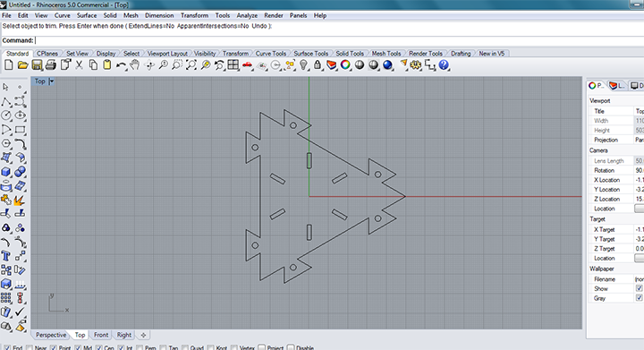The image size is (644, 350).
Task: Select the Box solid tool
Action: pos(6,172)
